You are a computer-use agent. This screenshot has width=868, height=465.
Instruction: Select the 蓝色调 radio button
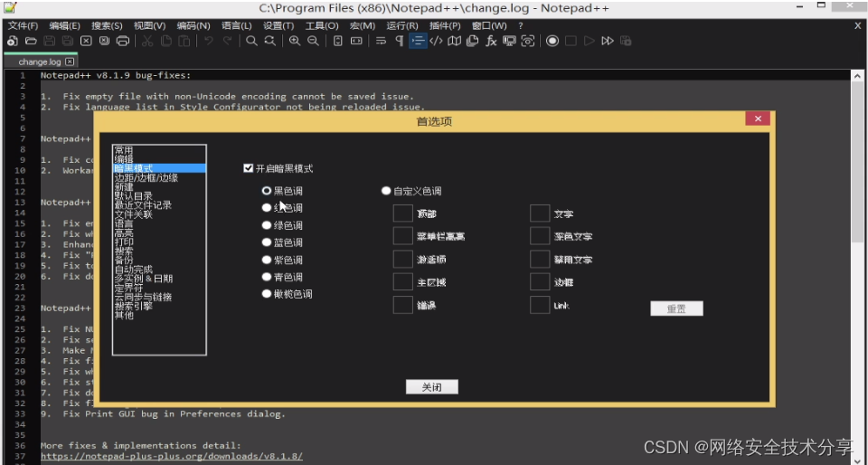(267, 242)
